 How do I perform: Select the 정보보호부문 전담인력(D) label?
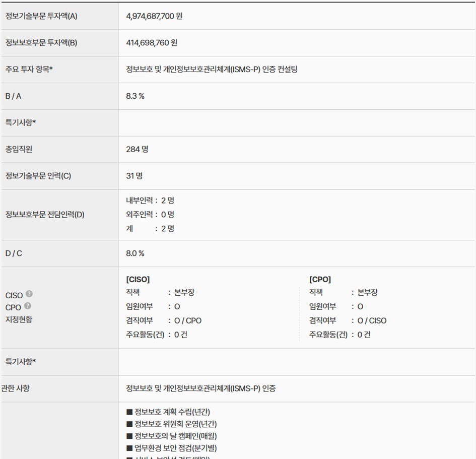click(45, 215)
